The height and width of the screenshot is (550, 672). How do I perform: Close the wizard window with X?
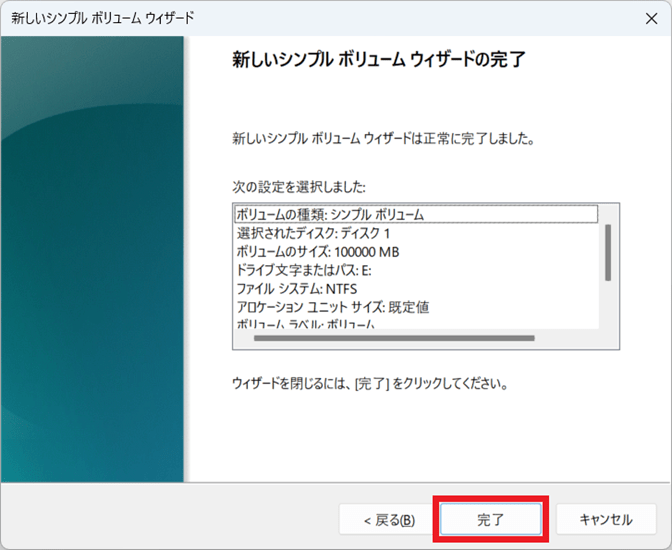[x=652, y=19]
